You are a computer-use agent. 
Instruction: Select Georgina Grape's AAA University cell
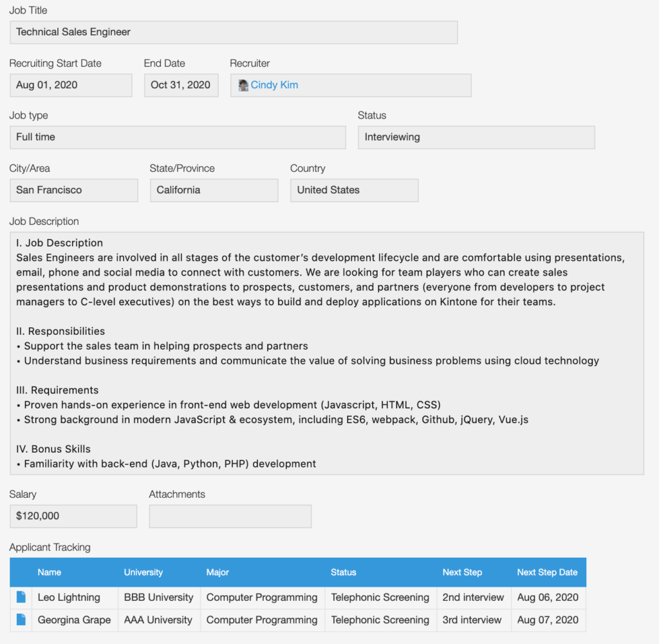point(158,620)
